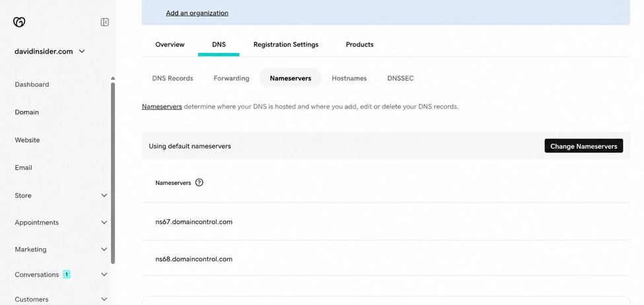The image size is (644, 305).
Task: Switch to the Registration Settings tab
Action: tap(286, 44)
